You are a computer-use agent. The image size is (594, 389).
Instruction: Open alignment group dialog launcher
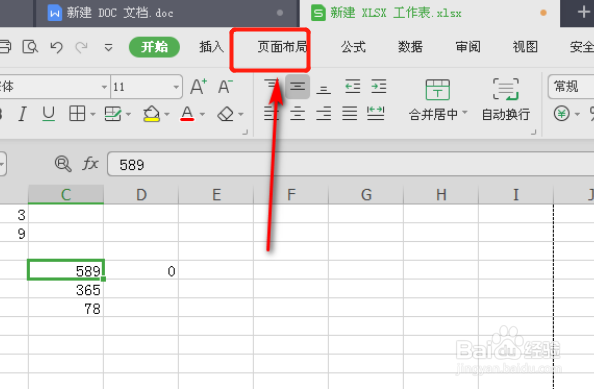coord(533,132)
